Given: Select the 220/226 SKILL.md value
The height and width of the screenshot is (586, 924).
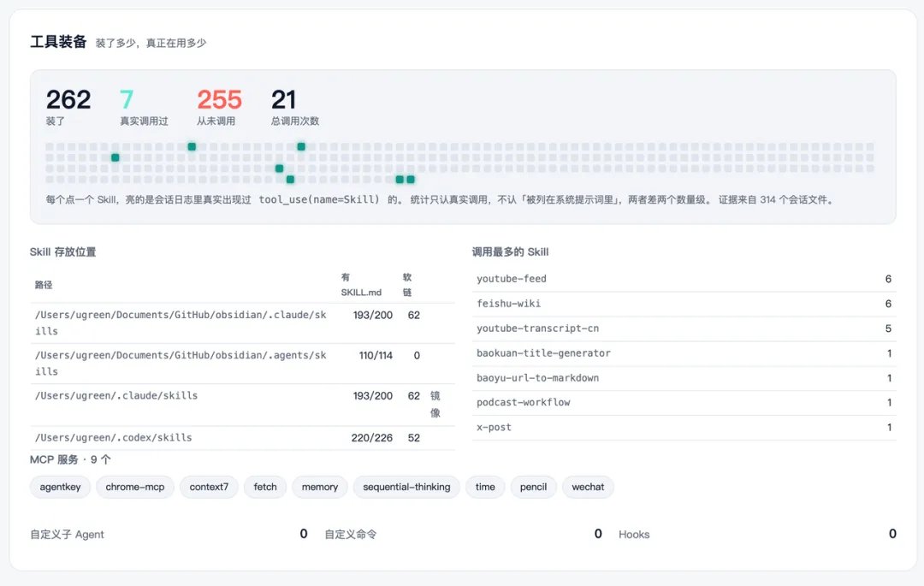Looking at the screenshot, I should (372, 438).
